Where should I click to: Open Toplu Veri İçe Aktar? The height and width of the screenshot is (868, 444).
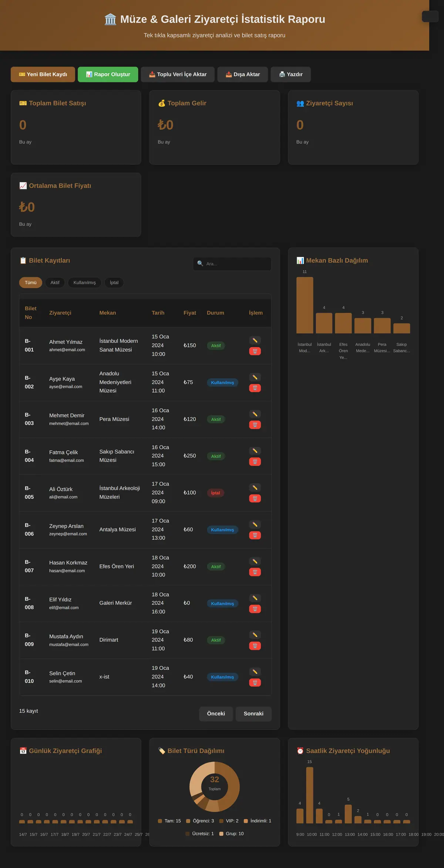click(178, 74)
